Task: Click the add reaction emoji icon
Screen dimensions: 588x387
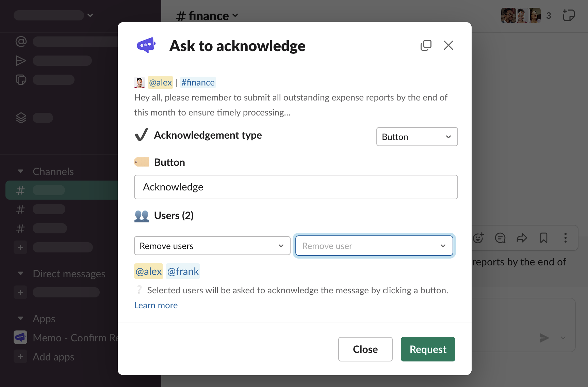Action: tap(478, 238)
